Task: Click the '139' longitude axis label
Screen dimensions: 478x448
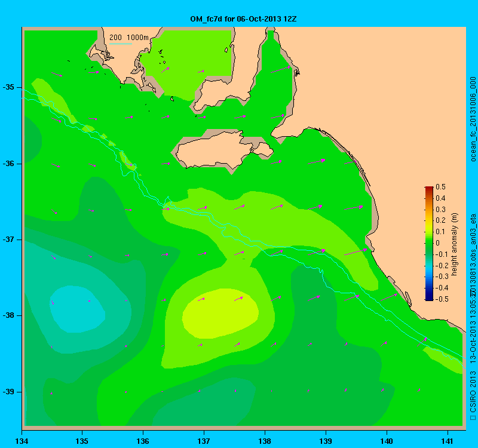Action: (326, 441)
